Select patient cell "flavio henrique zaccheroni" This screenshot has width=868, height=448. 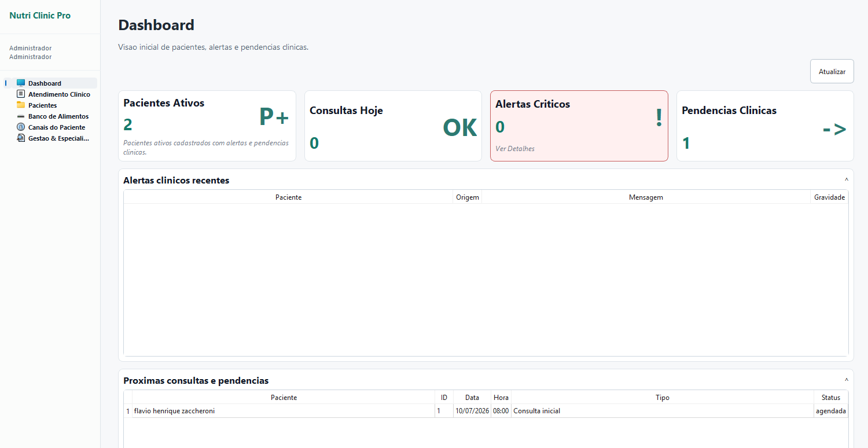pyautogui.click(x=284, y=411)
